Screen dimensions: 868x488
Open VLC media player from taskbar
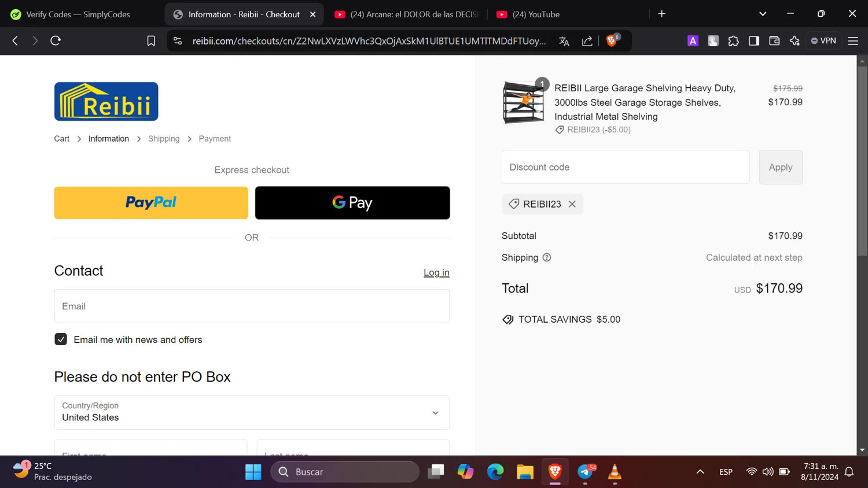click(615, 472)
